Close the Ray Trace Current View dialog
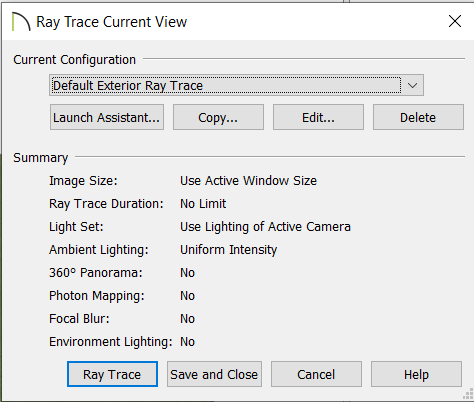Image resolution: width=474 pixels, height=402 pixels. point(455,21)
